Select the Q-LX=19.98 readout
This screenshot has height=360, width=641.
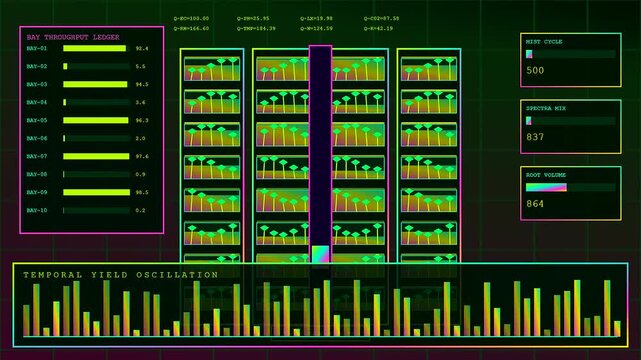pos(316,18)
